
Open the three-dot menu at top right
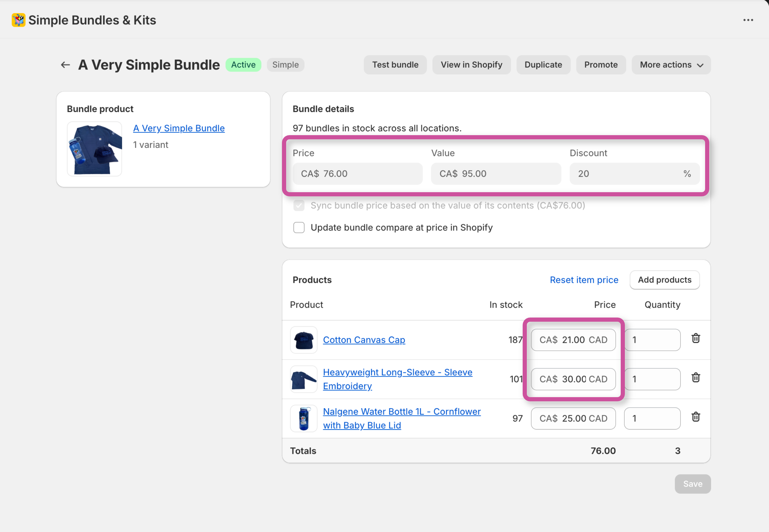[748, 20]
